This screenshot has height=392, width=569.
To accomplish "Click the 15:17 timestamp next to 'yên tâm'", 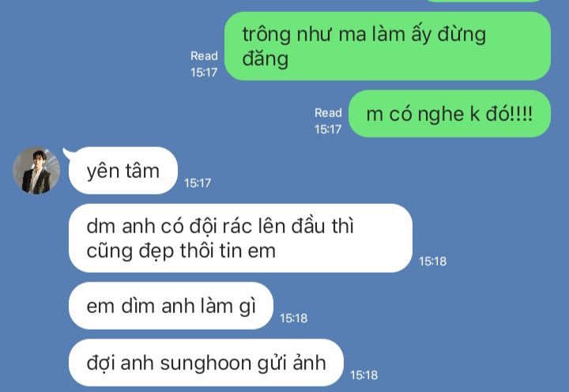I will point(198,183).
